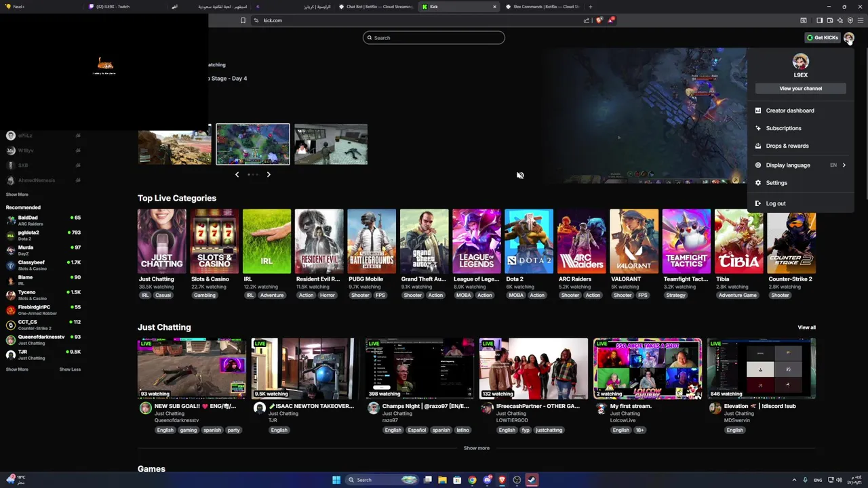The width and height of the screenshot is (868, 488).
Task: Open the Windows Start menu
Action: pos(336,480)
